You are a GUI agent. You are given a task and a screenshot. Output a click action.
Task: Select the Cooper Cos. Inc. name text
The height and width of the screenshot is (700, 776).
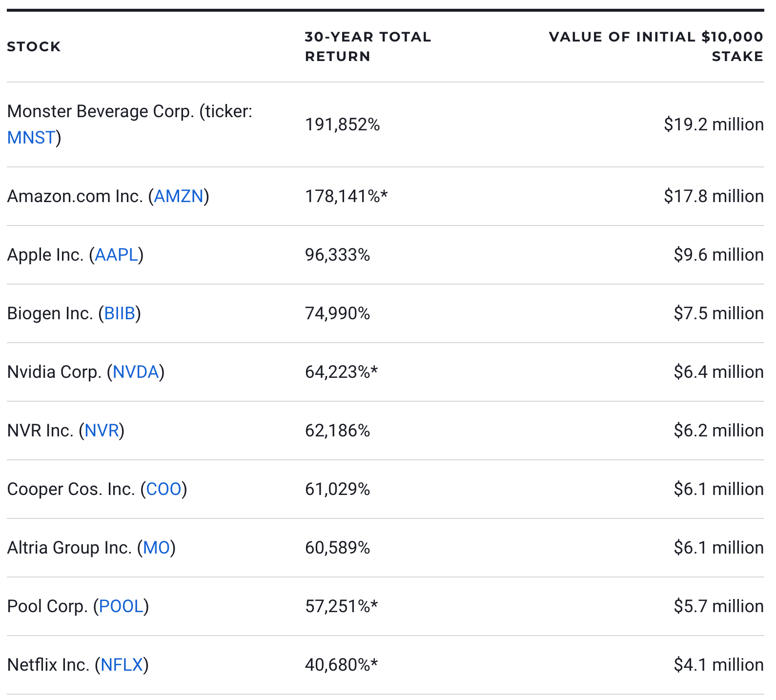pyautogui.click(x=71, y=489)
